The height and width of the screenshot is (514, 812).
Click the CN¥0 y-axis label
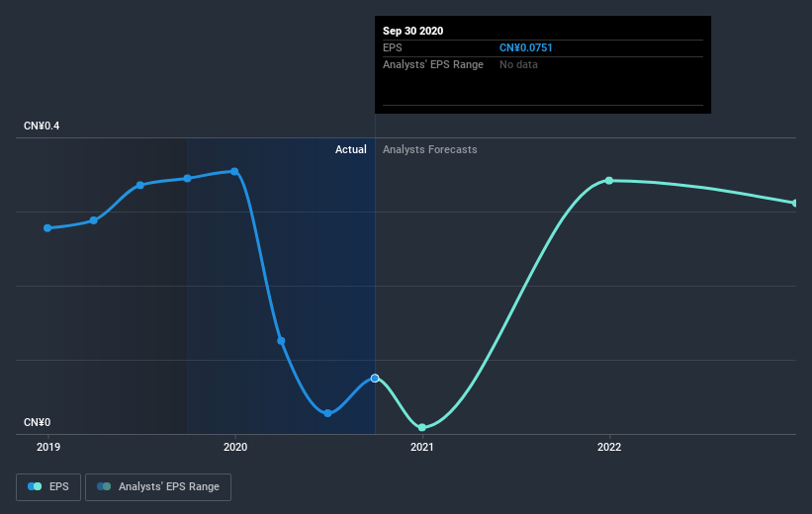[38, 422]
